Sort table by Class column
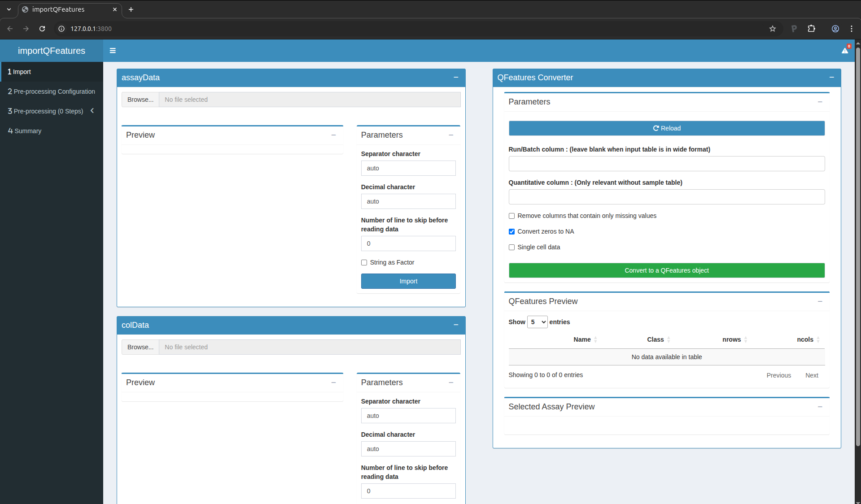This screenshot has width=861, height=504. tap(658, 339)
